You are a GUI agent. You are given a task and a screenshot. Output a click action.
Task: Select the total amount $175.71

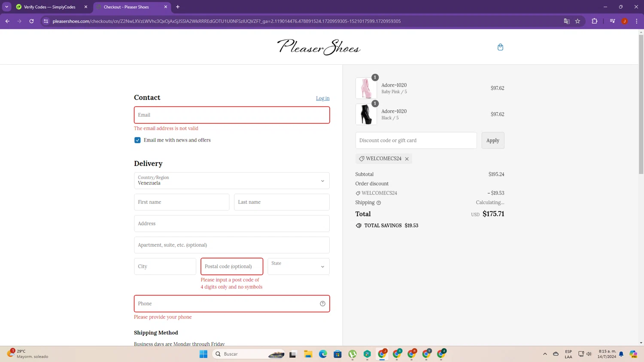[493, 214]
